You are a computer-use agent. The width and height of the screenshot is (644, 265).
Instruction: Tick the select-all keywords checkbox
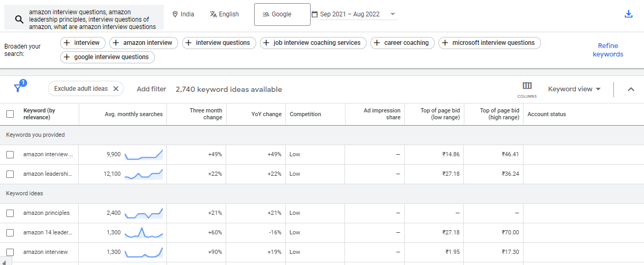(10, 114)
